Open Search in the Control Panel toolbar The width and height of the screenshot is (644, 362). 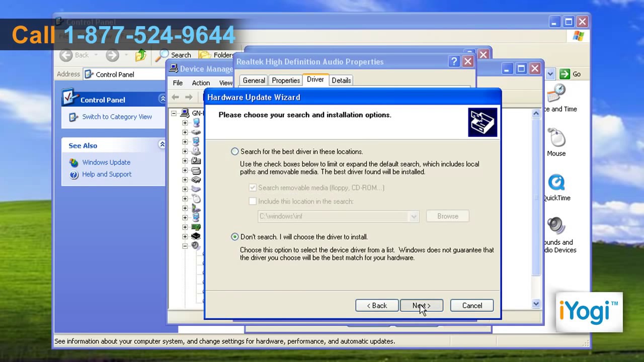pos(174,55)
